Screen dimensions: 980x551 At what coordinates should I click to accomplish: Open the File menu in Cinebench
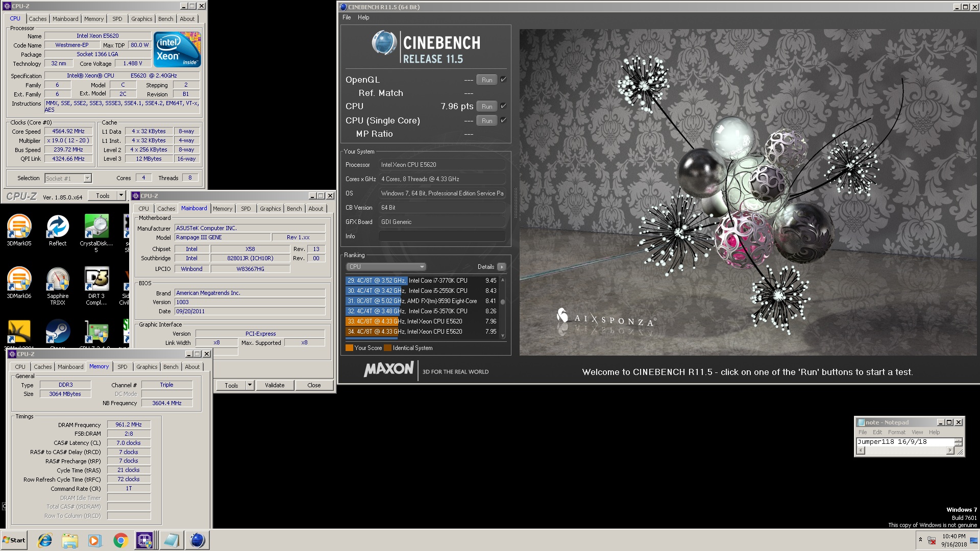347,17
